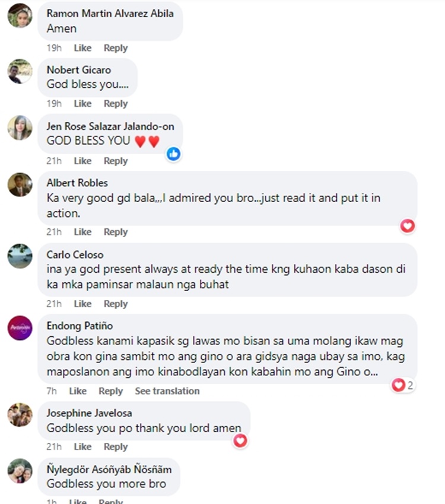Open Nobert Gicaro's avatar
Image resolution: width=445 pixels, height=504 pixels.
(20, 71)
